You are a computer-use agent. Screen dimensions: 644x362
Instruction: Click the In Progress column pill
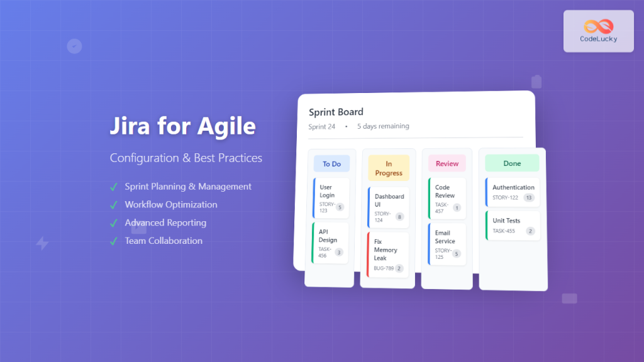click(388, 167)
